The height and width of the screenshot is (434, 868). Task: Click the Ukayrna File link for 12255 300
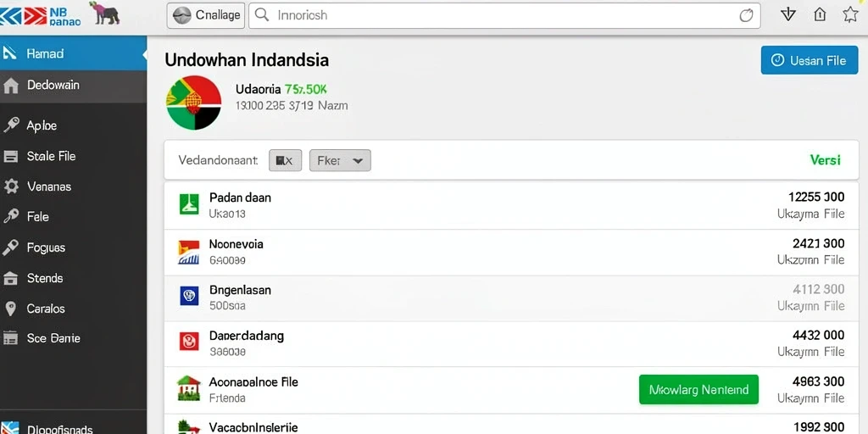(811, 213)
